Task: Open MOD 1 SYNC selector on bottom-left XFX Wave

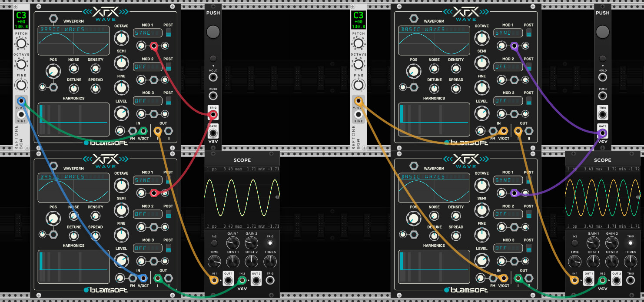Action: (x=147, y=180)
